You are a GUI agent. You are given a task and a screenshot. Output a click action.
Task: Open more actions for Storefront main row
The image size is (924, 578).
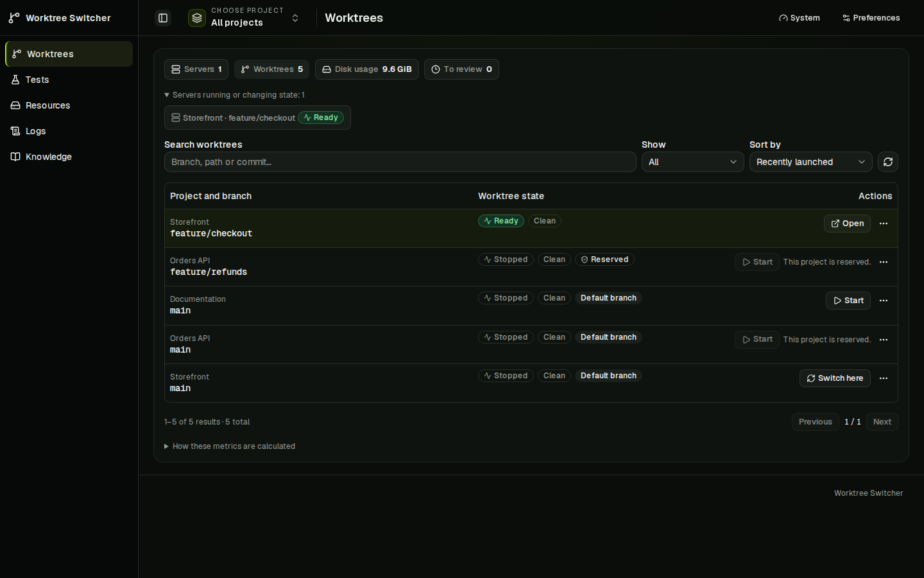pyautogui.click(x=884, y=378)
